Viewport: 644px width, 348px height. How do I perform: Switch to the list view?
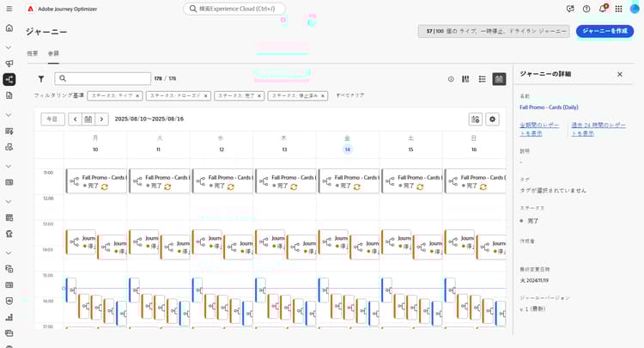pyautogui.click(x=483, y=79)
